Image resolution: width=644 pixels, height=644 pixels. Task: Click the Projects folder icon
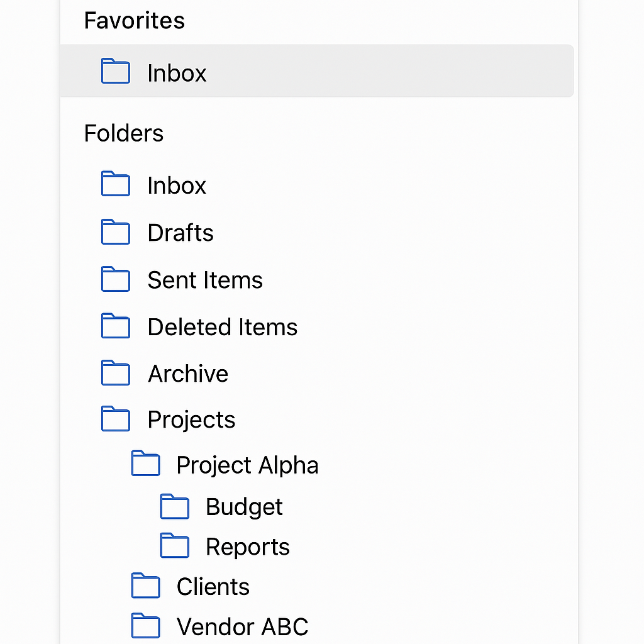coord(116,419)
